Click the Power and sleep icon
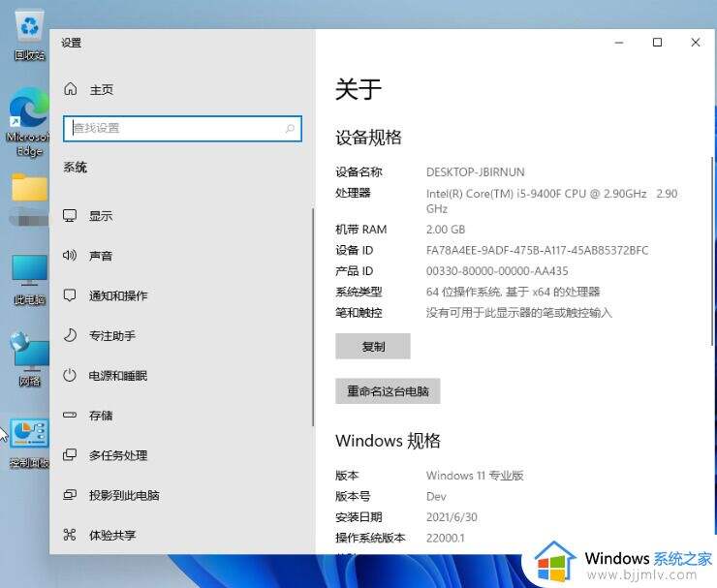Viewport: 717px width, 588px height. pyautogui.click(x=70, y=376)
